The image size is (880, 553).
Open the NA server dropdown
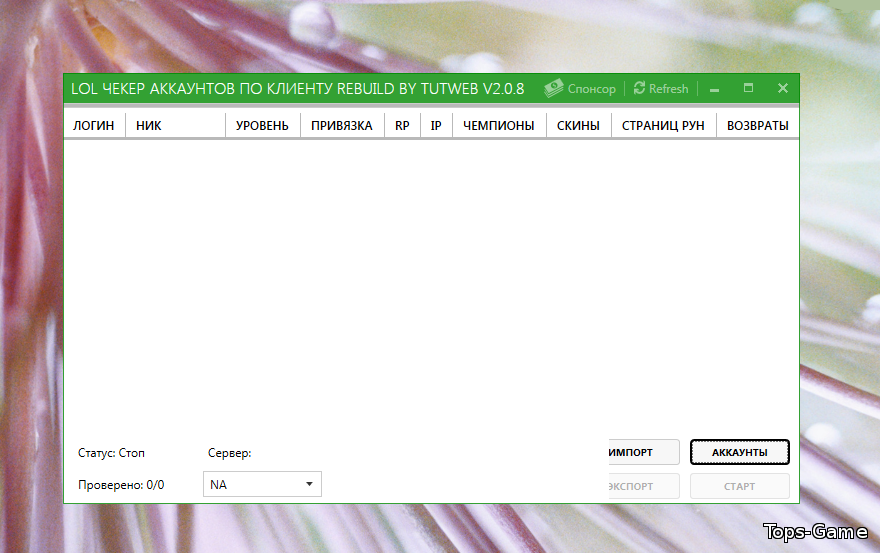[261, 485]
